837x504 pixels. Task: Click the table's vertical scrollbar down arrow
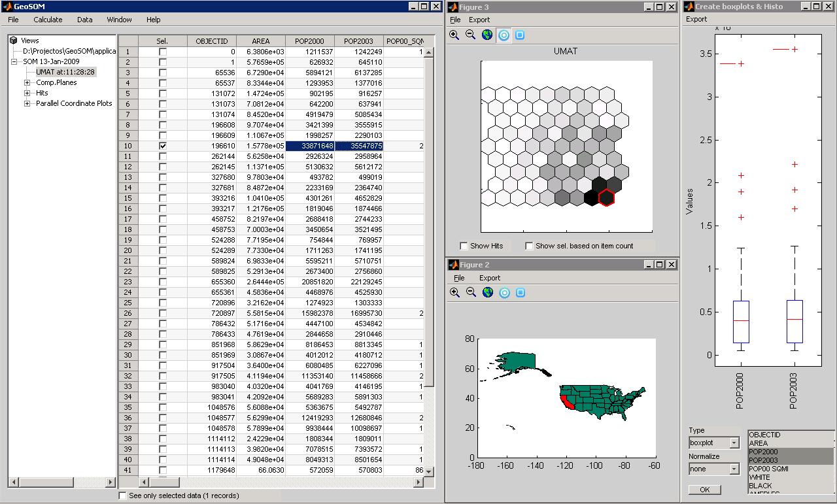429,471
